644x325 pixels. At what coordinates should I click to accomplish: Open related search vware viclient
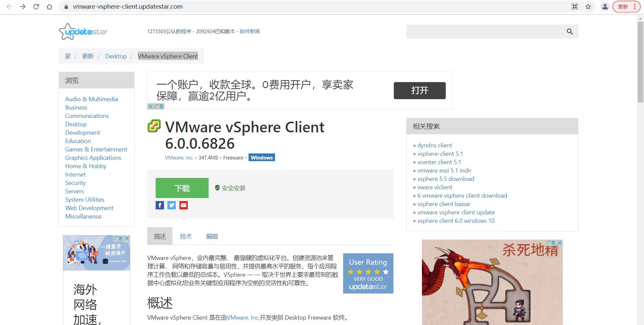click(x=435, y=187)
